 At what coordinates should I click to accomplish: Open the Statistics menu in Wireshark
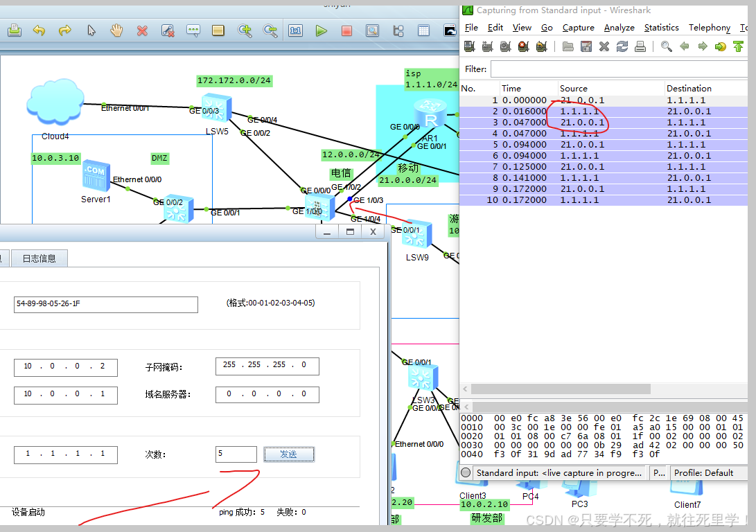click(661, 28)
